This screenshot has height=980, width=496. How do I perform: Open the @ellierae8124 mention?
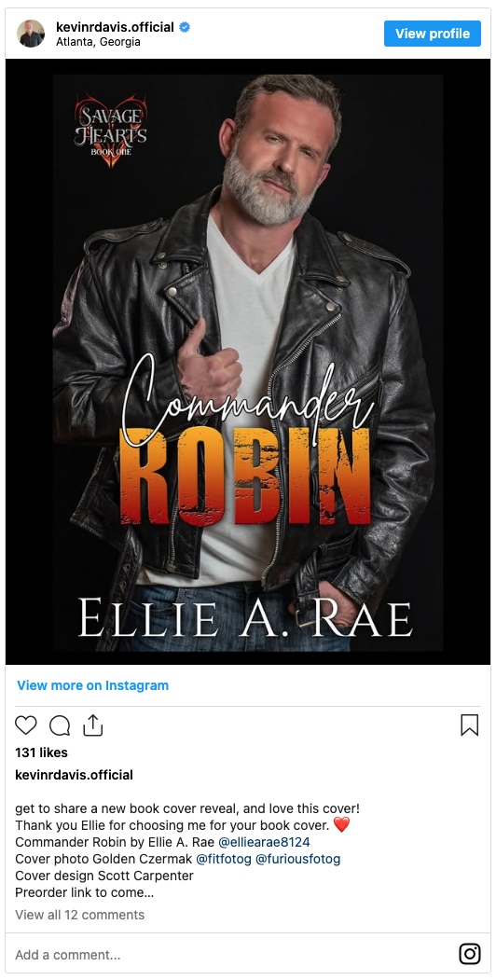[x=264, y=842]
